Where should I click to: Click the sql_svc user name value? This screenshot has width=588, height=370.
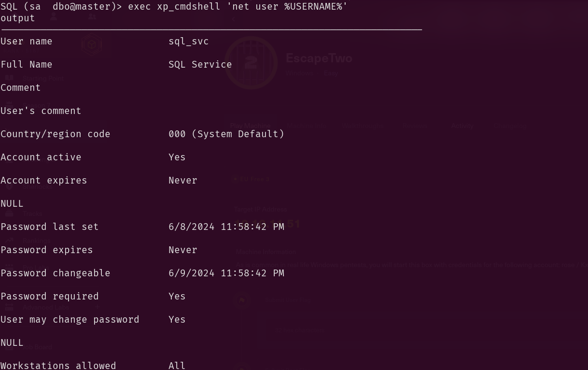point(188,42)
